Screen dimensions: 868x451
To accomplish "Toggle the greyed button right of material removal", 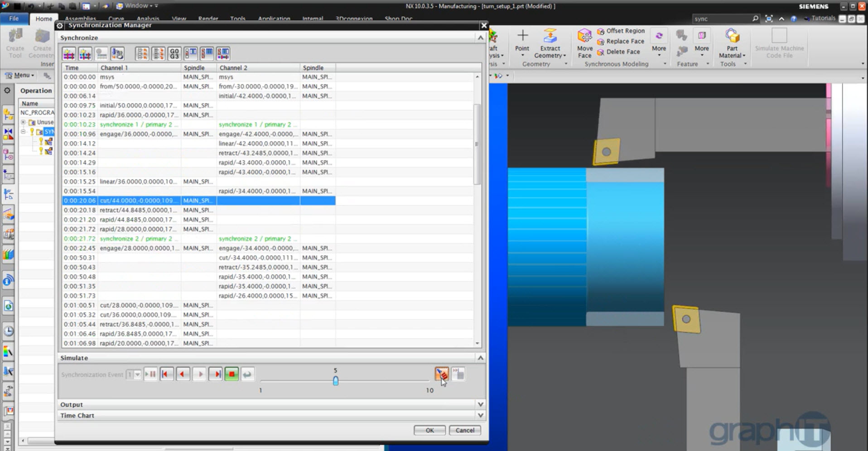I will coord(458,374).
